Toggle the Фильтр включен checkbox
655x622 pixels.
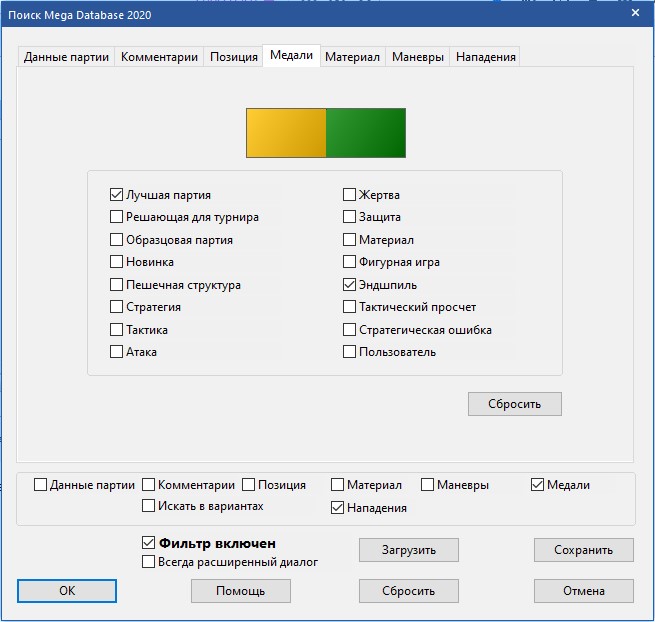pos(150,543)
